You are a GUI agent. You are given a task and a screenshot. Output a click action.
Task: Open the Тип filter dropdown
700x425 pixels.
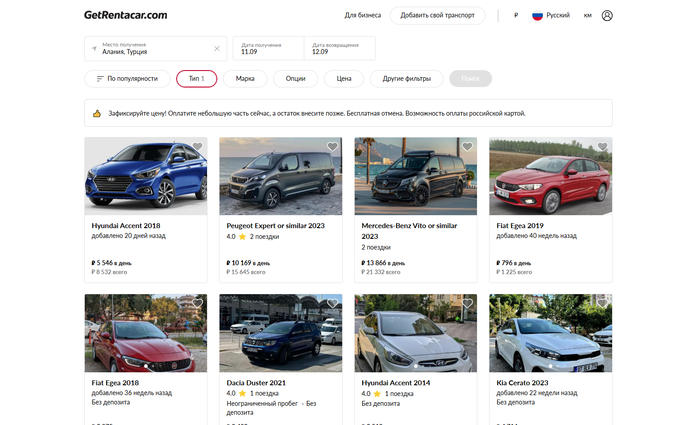click(x=196, y=79)
